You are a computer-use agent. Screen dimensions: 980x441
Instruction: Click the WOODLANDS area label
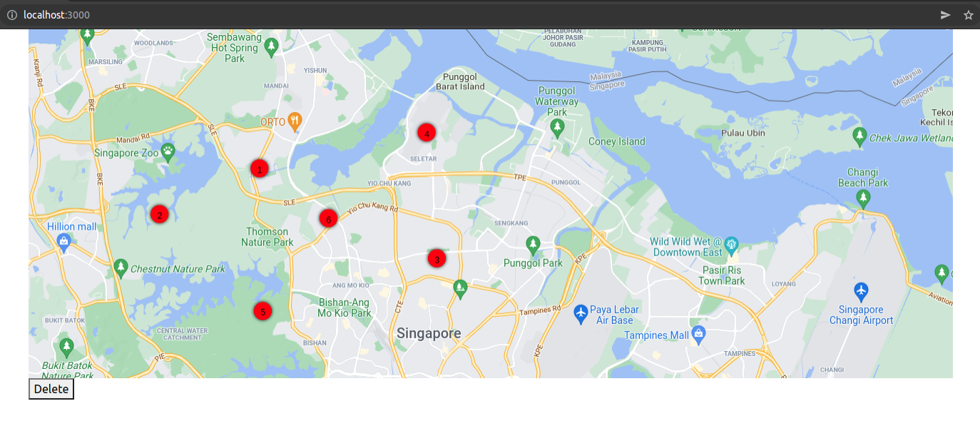153,43
